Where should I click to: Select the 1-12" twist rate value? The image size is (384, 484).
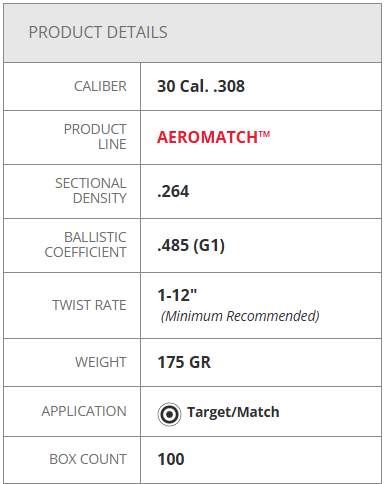pyautogui.click(x=177, y=295)
